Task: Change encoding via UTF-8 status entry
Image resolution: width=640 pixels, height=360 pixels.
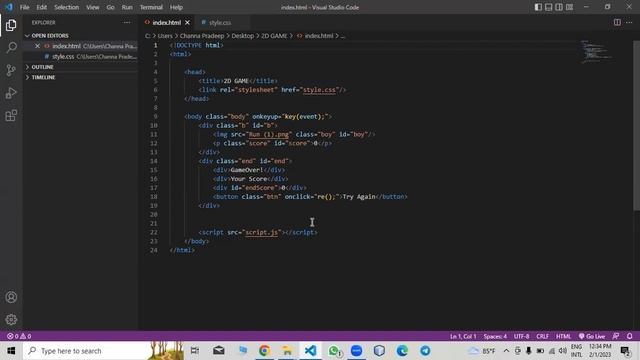Action: [521, 336]
